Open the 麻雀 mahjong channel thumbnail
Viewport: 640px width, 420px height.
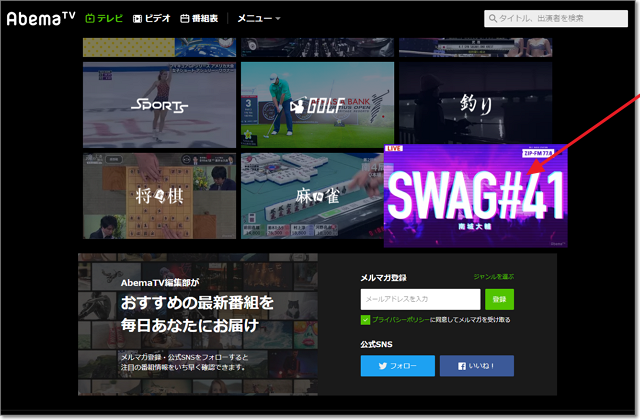310,196
